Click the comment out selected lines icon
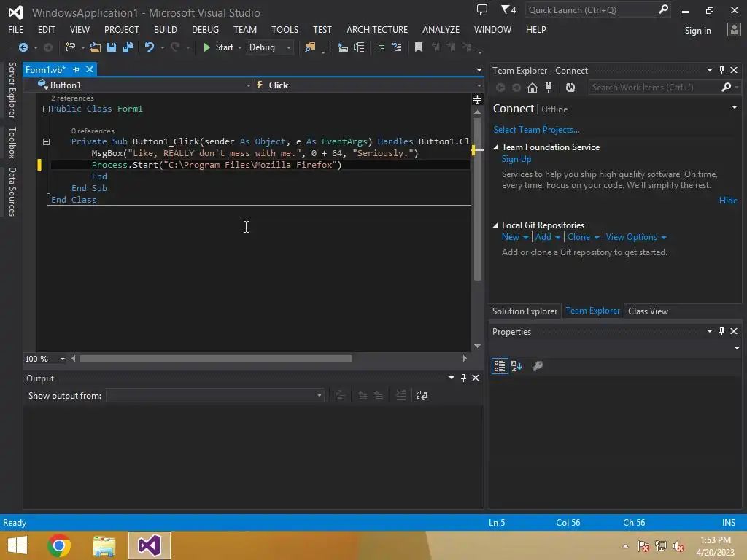747x560 pixels. tap(381, 47)
